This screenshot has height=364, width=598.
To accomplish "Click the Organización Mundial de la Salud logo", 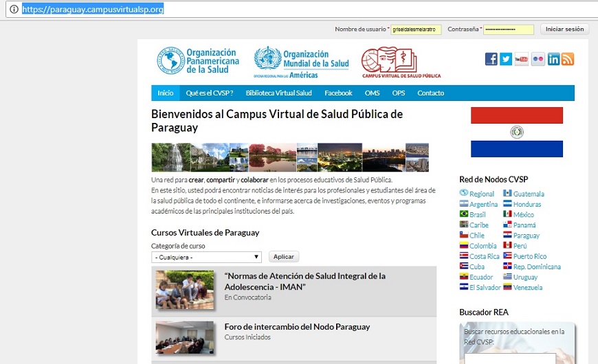I will coord(301,62).
